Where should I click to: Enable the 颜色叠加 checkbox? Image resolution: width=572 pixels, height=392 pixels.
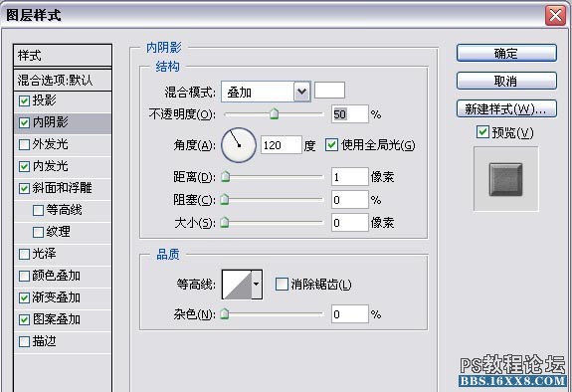pos(24,276)
